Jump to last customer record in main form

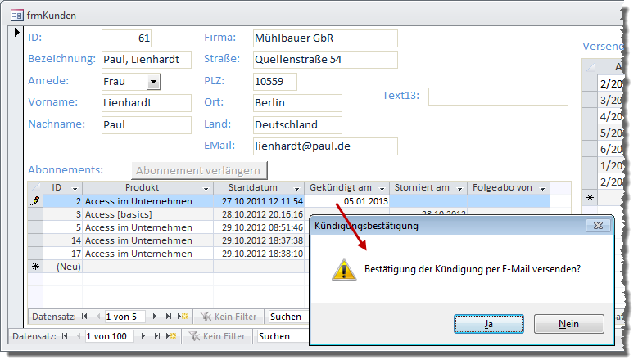(156, 336)
